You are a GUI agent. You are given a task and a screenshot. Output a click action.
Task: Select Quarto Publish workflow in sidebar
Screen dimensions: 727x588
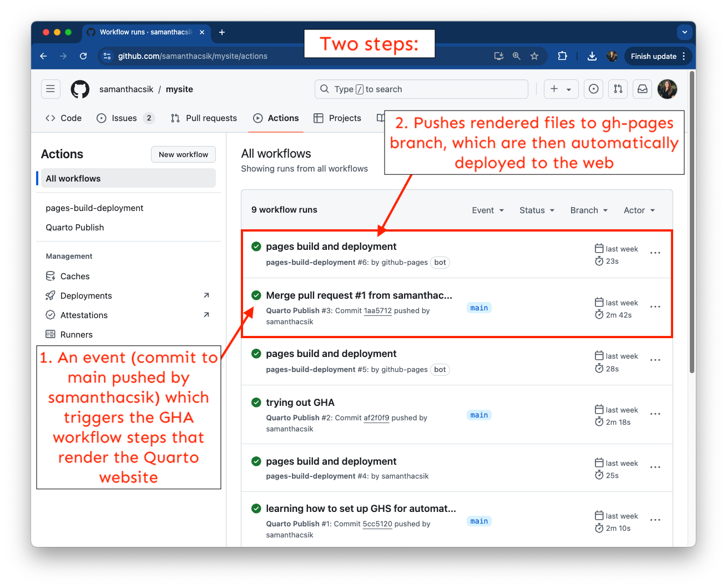(75, 228)
